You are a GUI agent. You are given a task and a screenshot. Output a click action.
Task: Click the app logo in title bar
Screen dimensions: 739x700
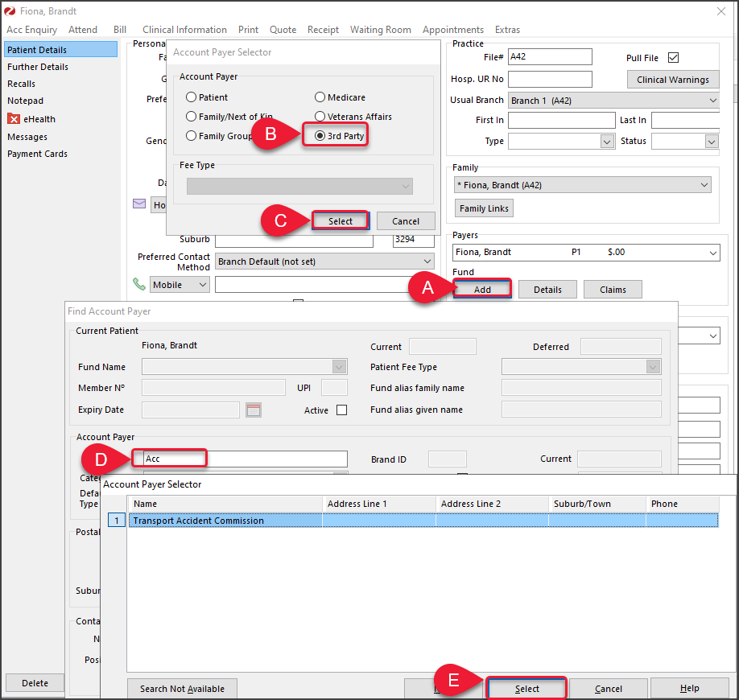coord(9,11)
